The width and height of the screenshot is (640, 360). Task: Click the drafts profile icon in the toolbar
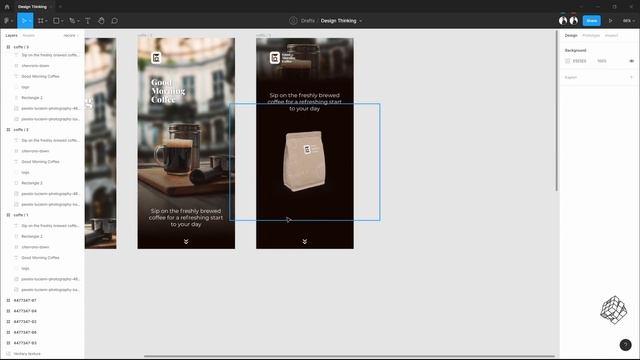pyautogui.click(x=293, y=21)
